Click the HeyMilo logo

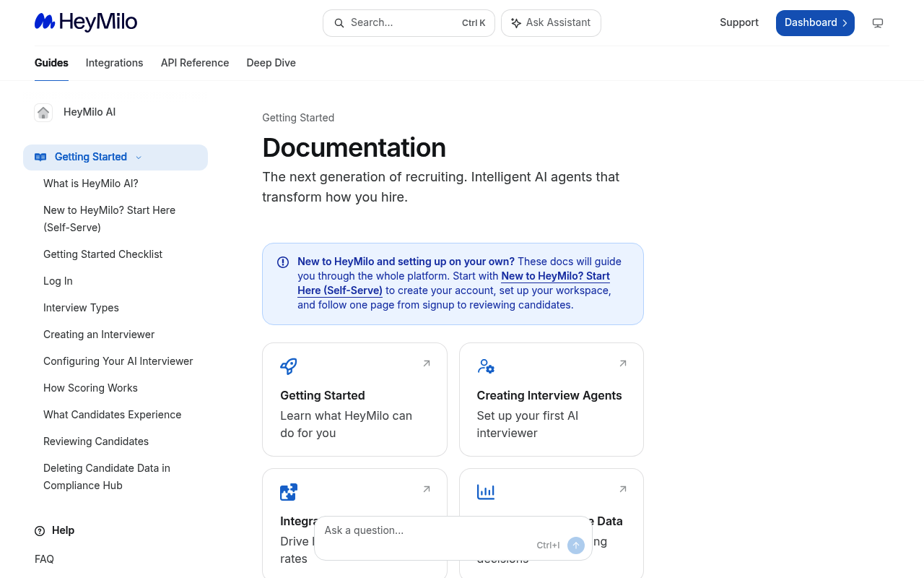[x=86, y=22]
